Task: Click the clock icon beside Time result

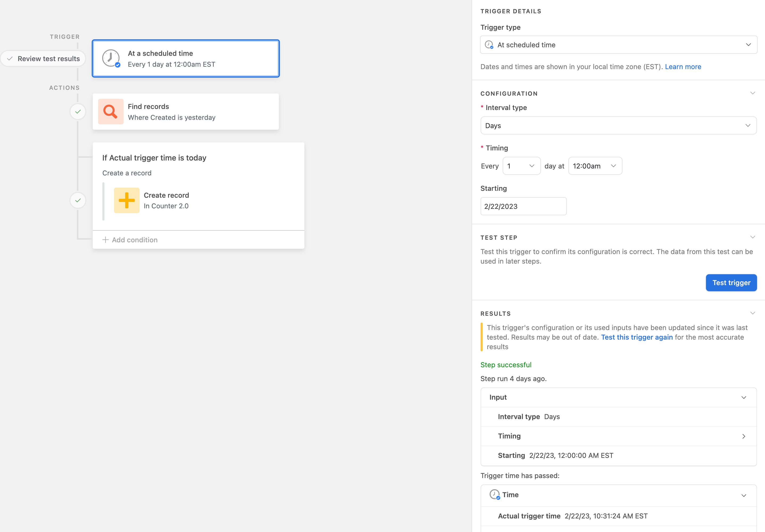Action: 495,494
